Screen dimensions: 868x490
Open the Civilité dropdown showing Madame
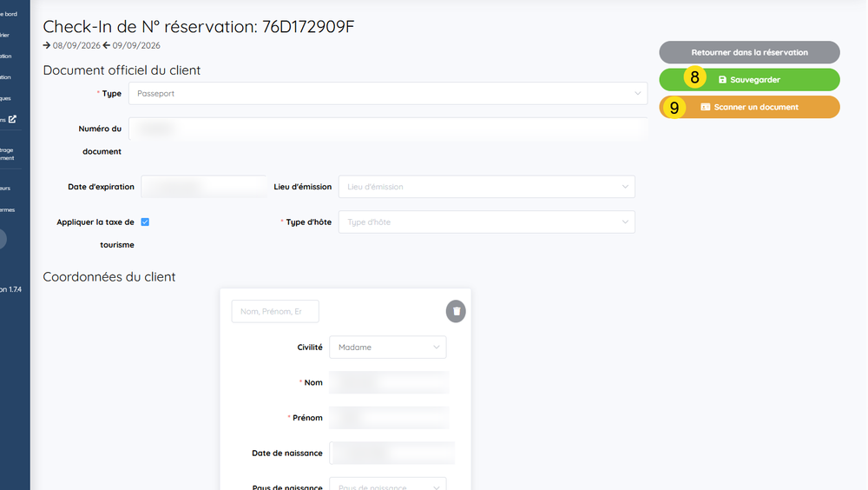[387, 347]
